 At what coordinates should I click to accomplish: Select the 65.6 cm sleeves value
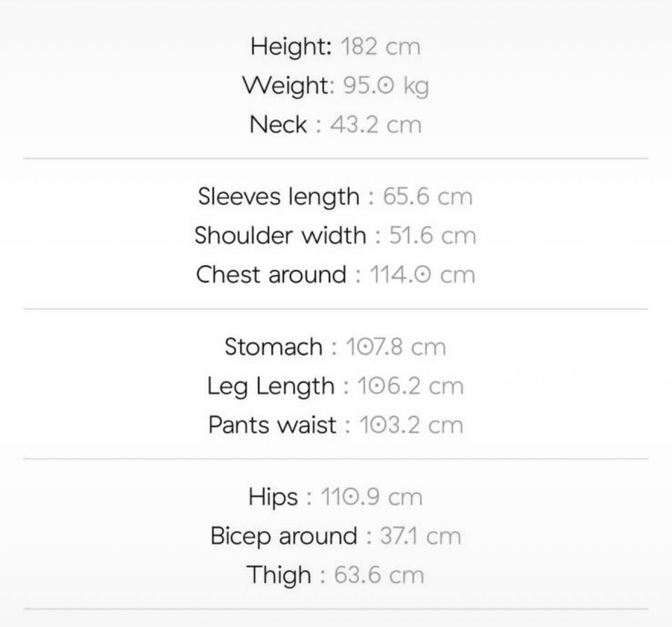pos(428,196)
